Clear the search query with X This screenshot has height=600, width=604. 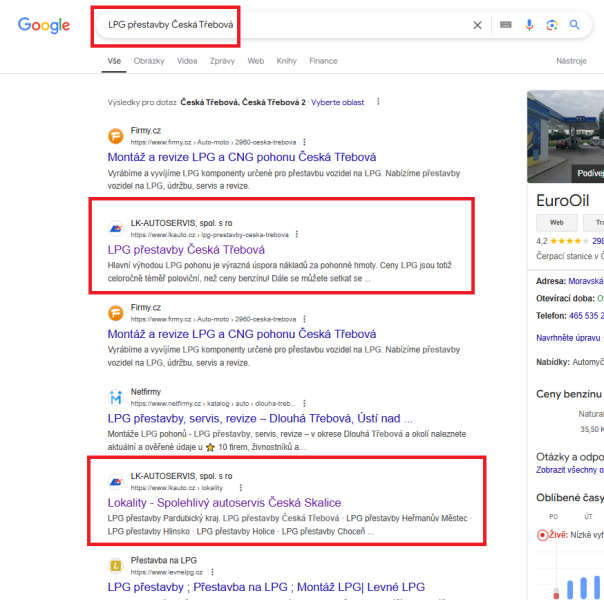click(477, 25)
